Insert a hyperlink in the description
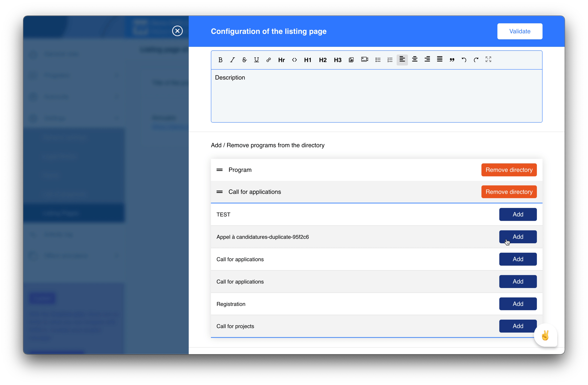Viewport: 588px width, 385px height. [x=269, y=60]
